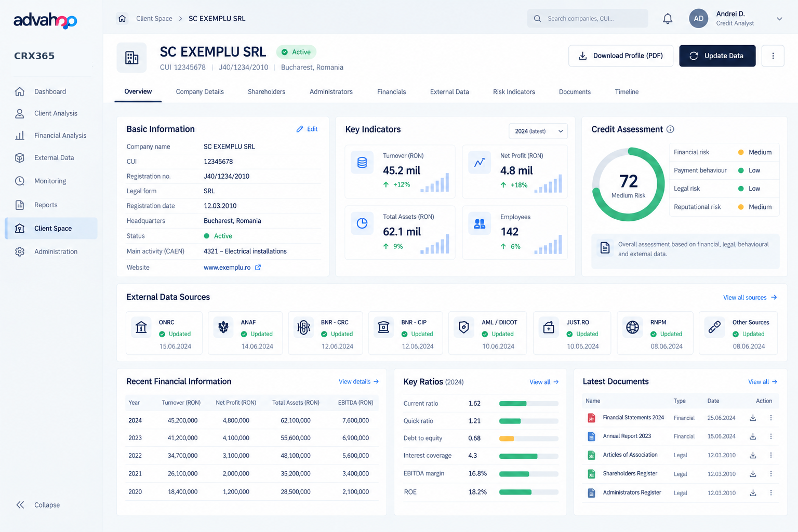Download Annual Report 2023 document
This screenshot has height=532, width=798.
[x=753, y=436]
